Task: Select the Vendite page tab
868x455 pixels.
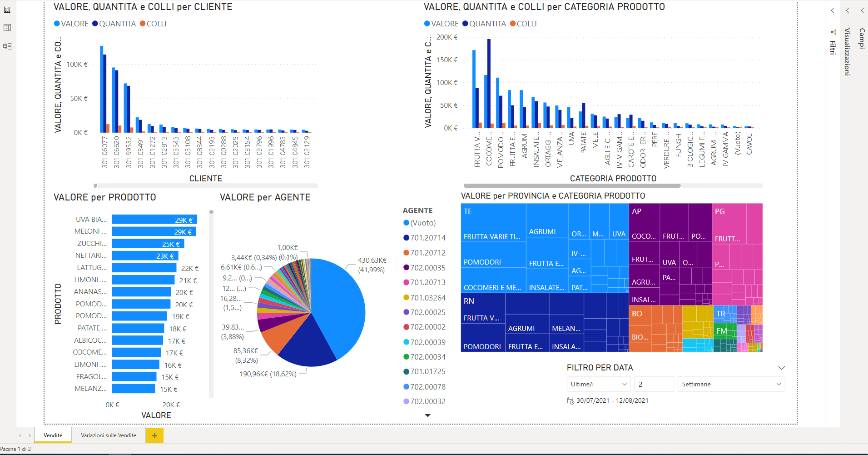Action: (53, 435)
